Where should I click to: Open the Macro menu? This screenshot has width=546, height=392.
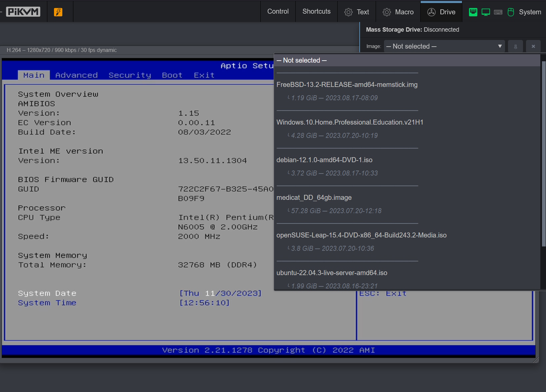pos(398,12)
